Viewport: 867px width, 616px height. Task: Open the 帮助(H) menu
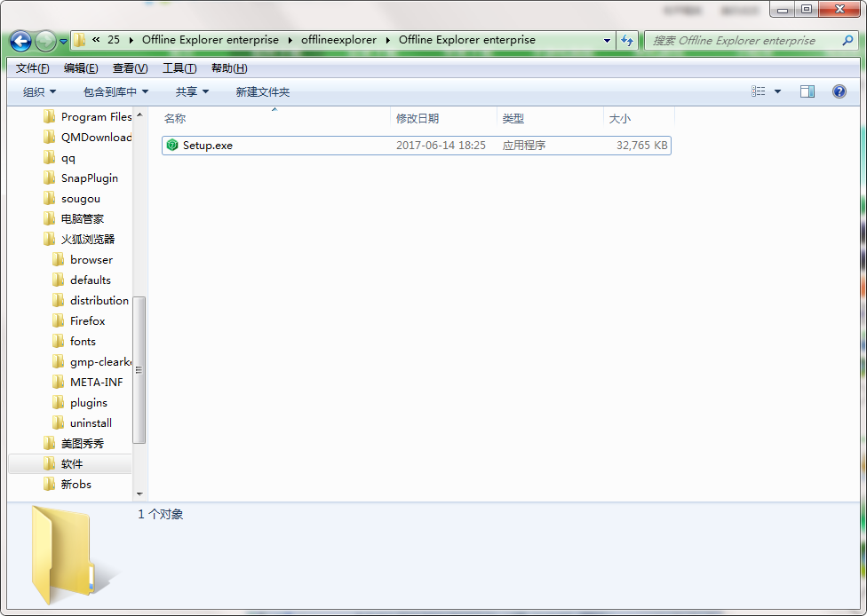coord(229,68)
